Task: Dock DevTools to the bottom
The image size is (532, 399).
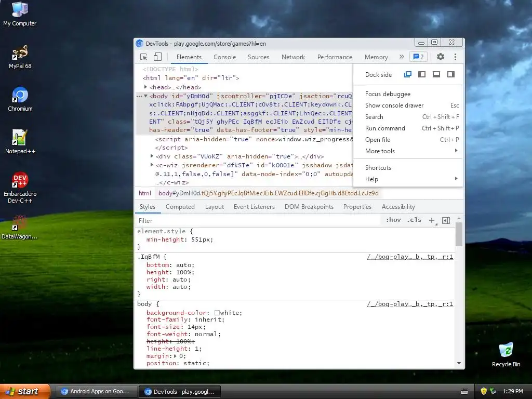Action: [436, 74]
